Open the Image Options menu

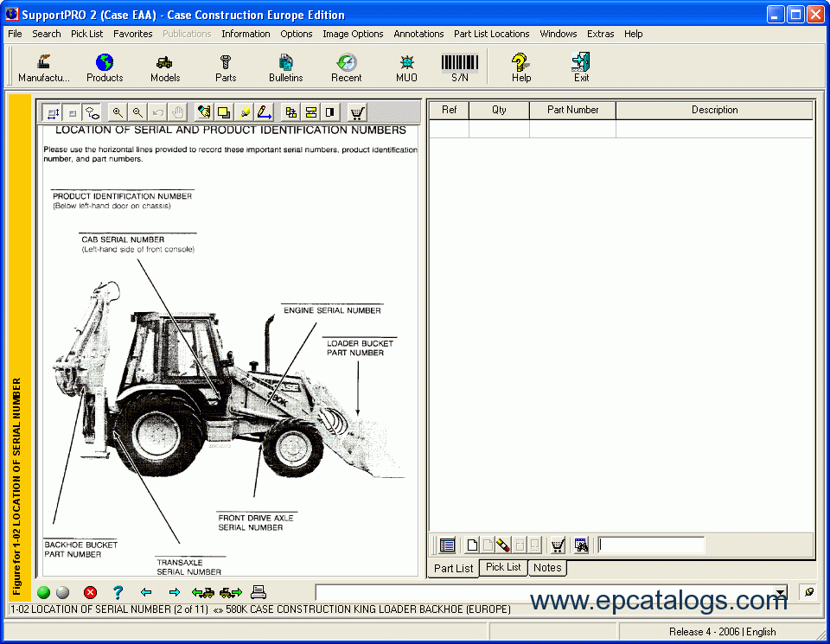coord(353,34)
